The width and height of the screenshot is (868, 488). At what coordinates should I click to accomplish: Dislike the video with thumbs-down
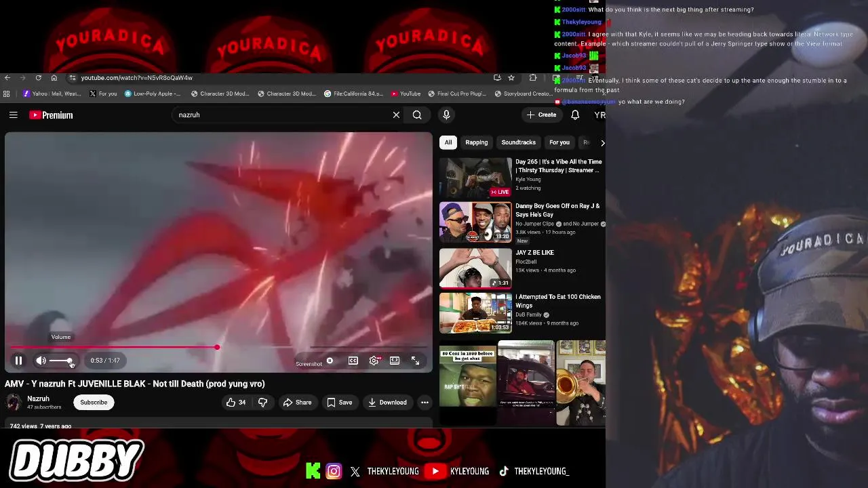click(262, 403)
